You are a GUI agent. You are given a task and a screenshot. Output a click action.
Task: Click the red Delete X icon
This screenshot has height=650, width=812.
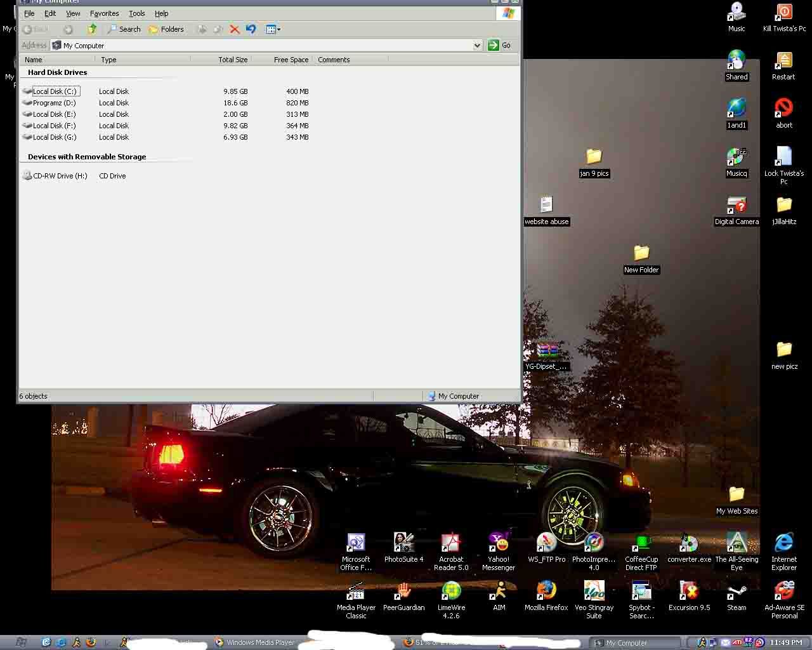click(x=235, y=29)
